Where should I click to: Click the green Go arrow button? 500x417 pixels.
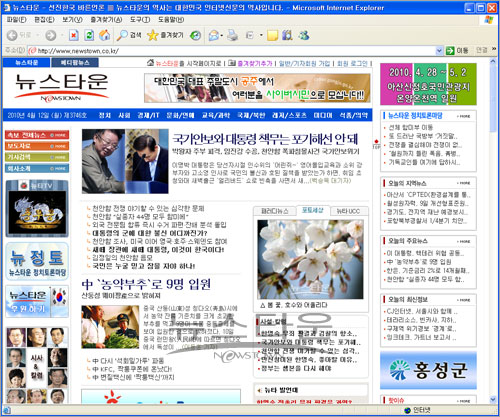pos(450,51)
